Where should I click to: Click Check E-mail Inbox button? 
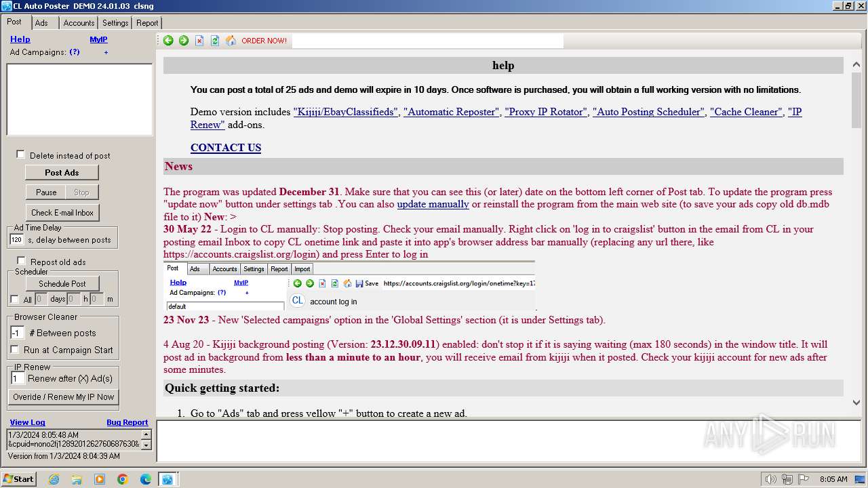pos(62,213)
